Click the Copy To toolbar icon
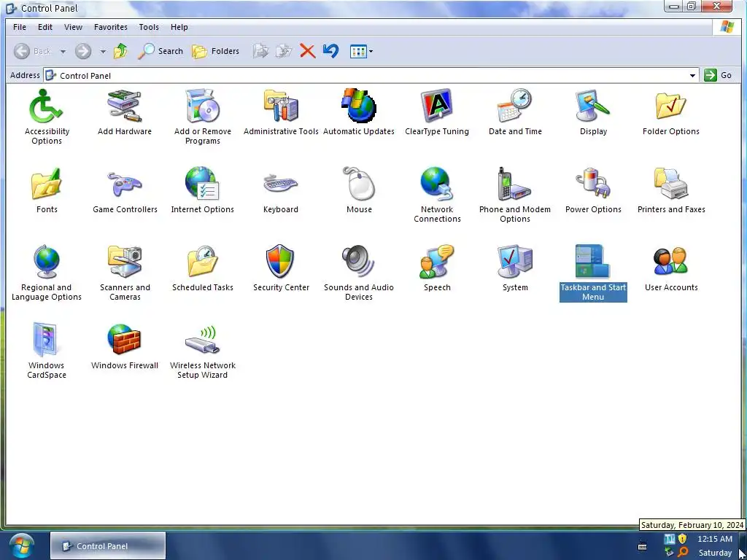 284,51
